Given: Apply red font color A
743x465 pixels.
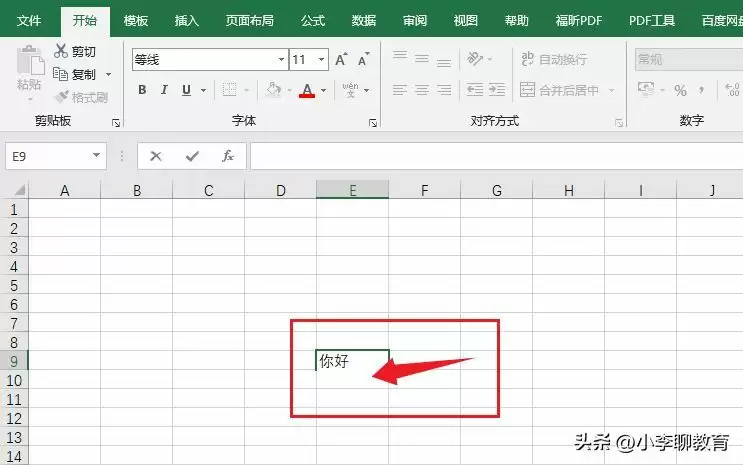Looking at the screenshot, I should pyautogui.click(x=307, y=90).
